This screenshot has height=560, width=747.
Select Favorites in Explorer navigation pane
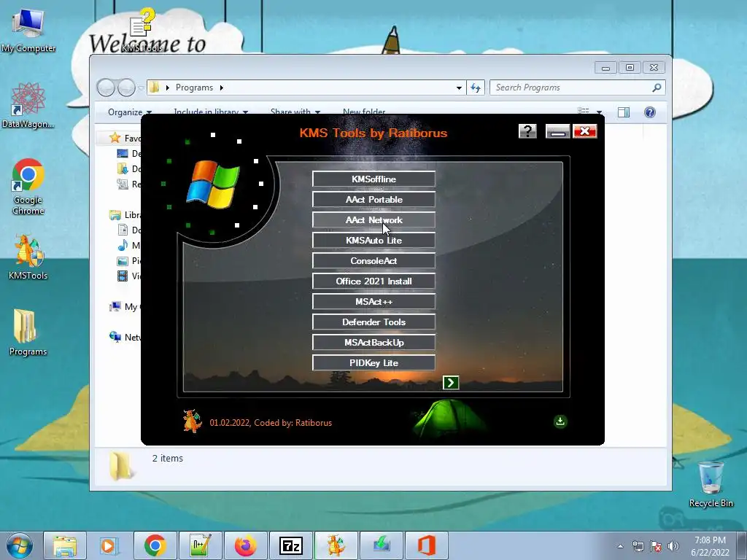pyautogui.click(x=125, y=138)
